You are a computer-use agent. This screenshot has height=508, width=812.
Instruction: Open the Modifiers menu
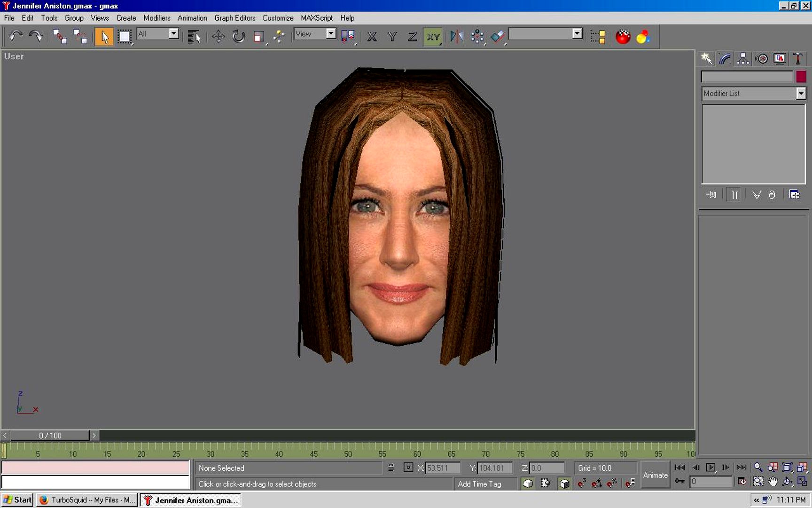157,18
